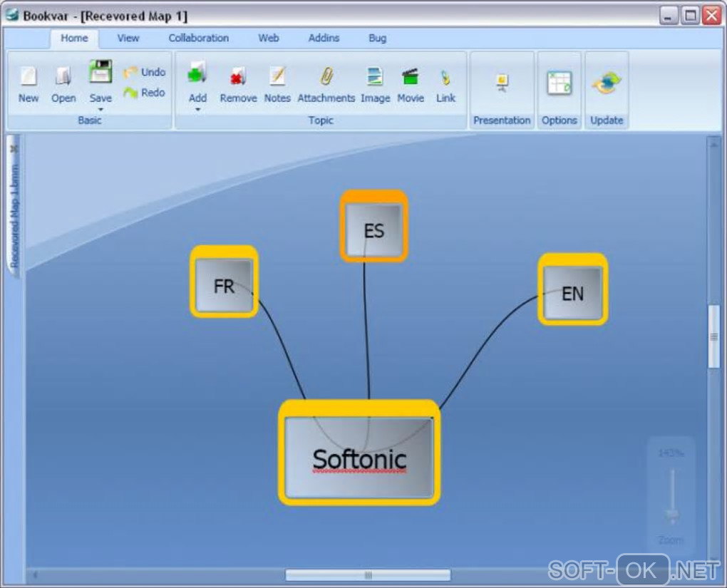Add a new topic
Screen dimensions: 727x588
pos(197,81)
